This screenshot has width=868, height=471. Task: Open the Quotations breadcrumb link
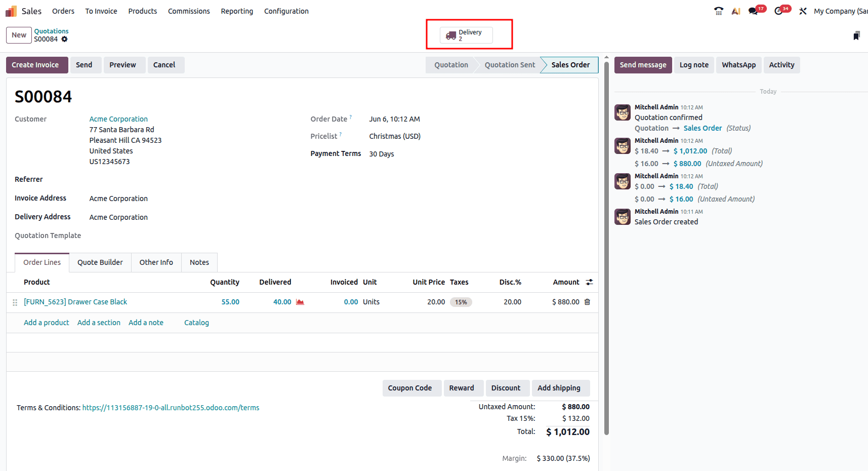point(51,31)
